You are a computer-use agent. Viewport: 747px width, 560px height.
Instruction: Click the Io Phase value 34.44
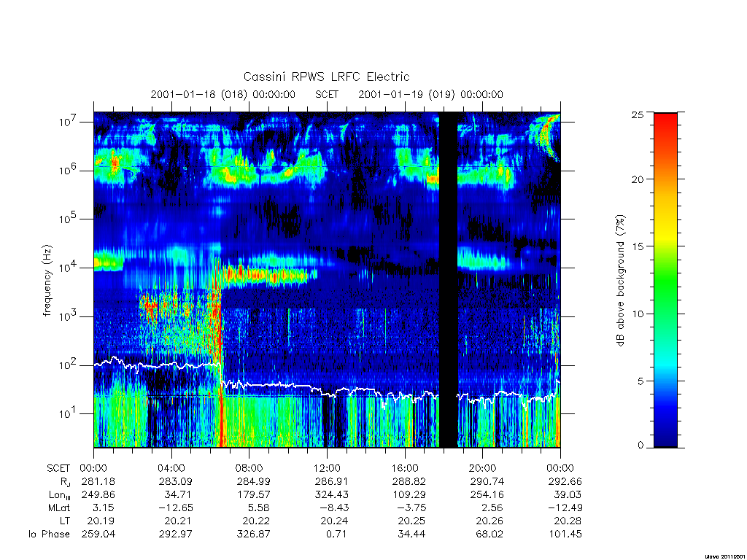(411, 534)
